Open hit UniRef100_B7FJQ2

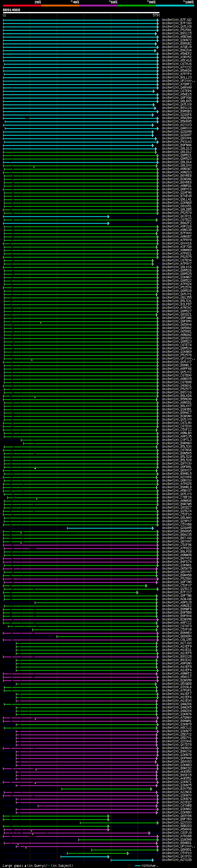point(177,20)
